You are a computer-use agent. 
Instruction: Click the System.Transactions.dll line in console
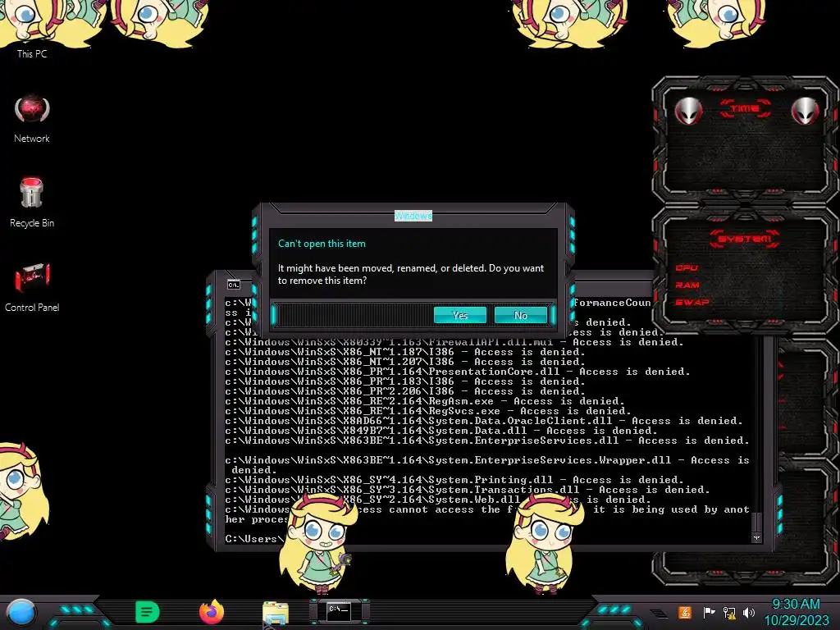467,489
